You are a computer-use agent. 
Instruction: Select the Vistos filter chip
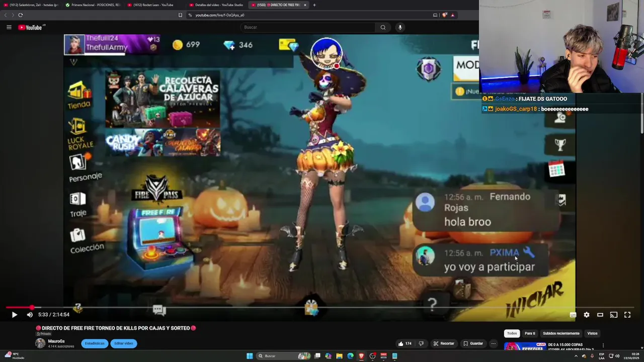[592, 333]
